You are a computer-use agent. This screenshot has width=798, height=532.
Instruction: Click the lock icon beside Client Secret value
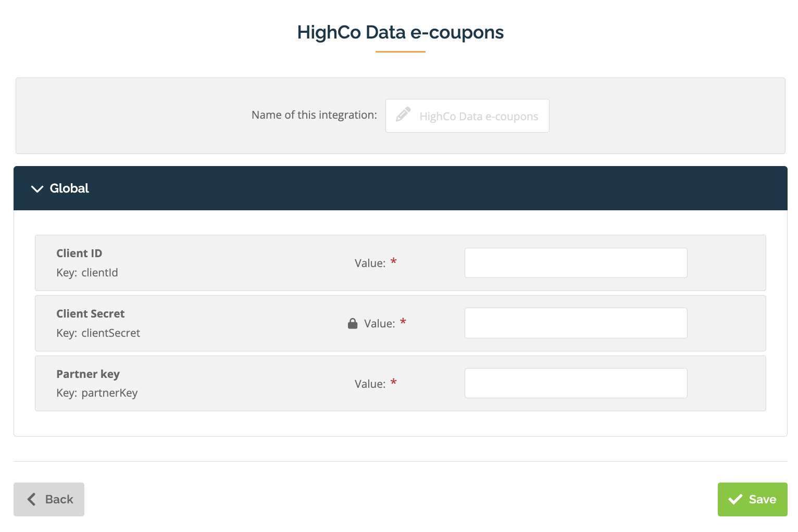(353, 324)
